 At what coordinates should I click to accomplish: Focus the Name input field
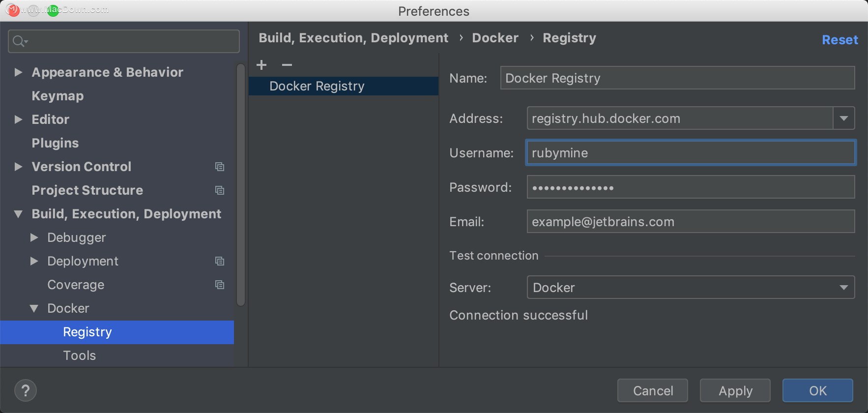(677, 78)
